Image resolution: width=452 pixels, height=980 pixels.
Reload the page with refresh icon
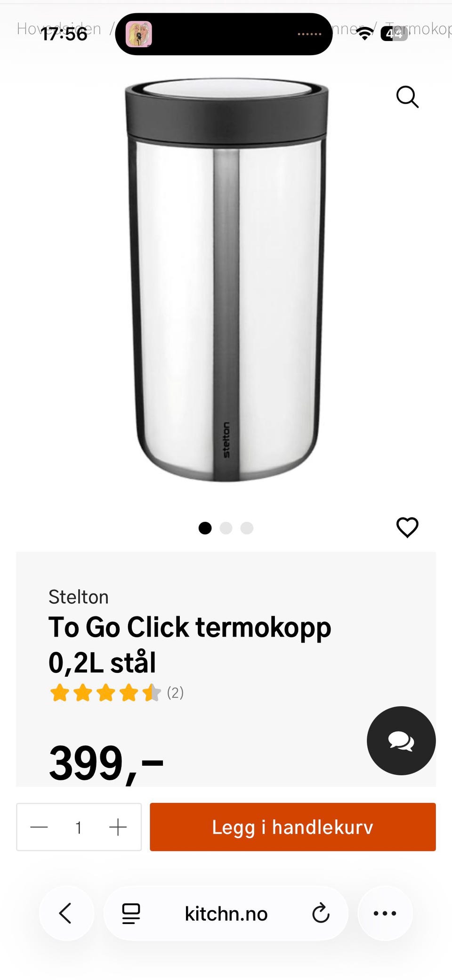[321, 914]
